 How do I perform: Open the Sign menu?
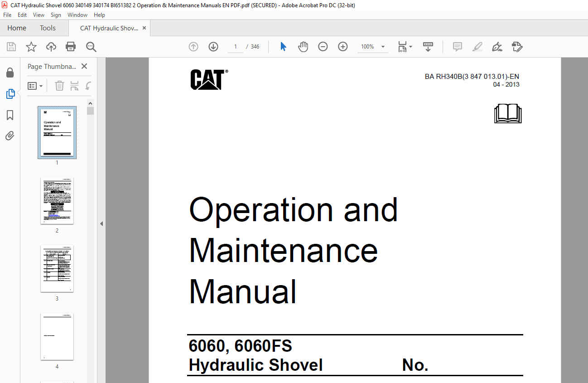tap(56, 15)
